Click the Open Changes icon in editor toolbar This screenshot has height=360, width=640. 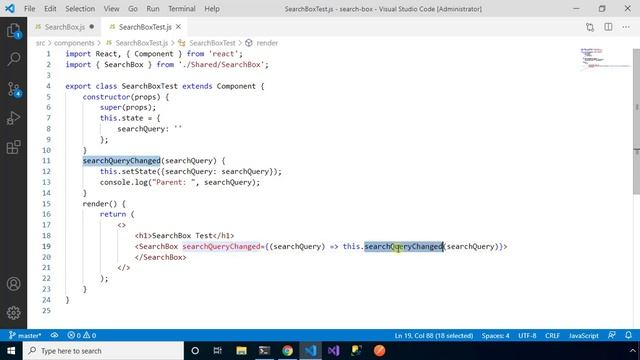590,27
